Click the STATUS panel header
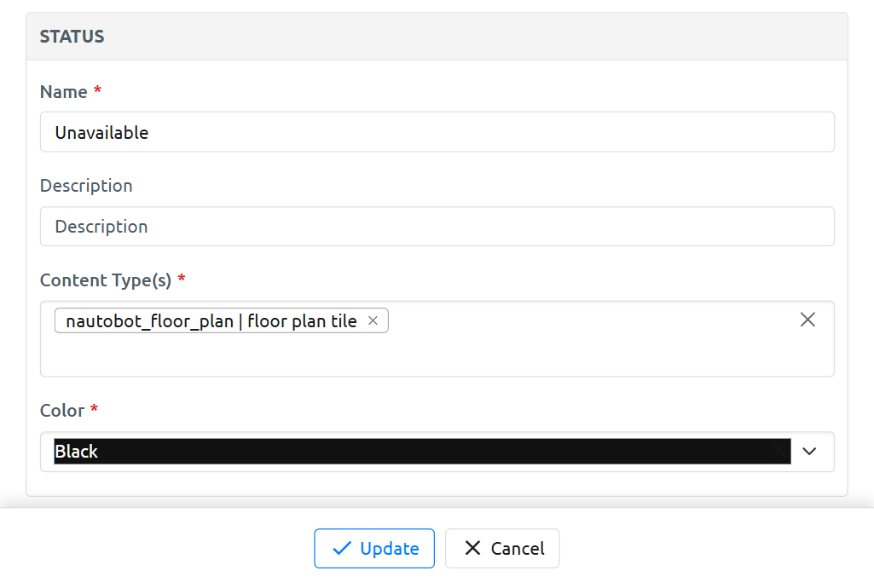Image resolution: width=874 pixels, height=588 pixels. click(x=72, y=37)
